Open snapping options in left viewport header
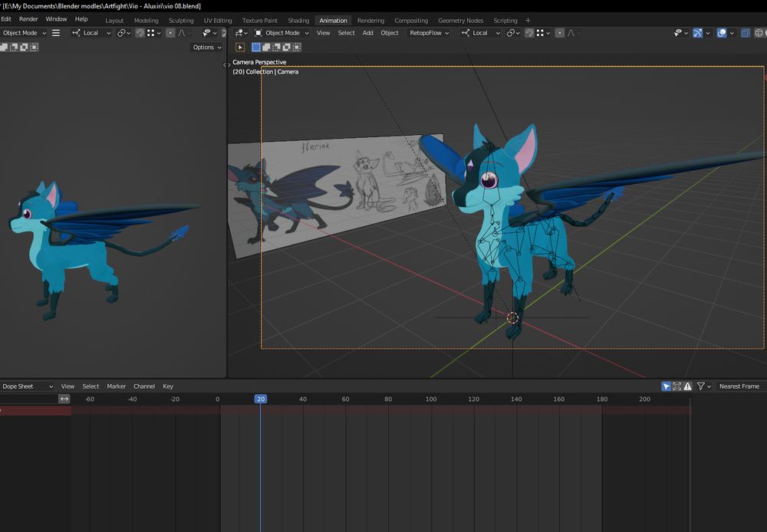767x532 pixels. coord(154,33)
